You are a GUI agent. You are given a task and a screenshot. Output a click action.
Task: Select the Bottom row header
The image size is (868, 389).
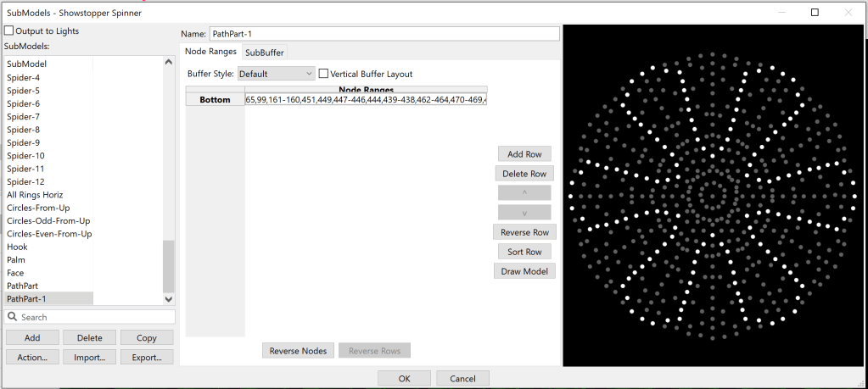215,100
